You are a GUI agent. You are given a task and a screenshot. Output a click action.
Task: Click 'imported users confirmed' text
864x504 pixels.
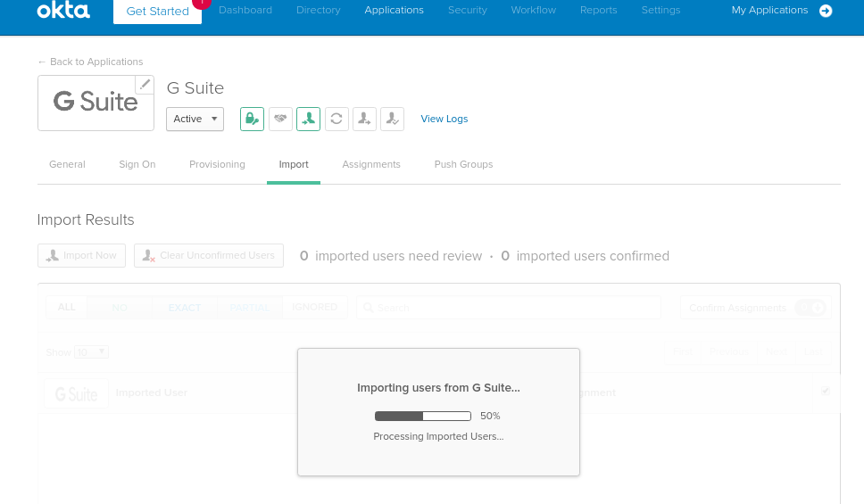tap(593, 256)
